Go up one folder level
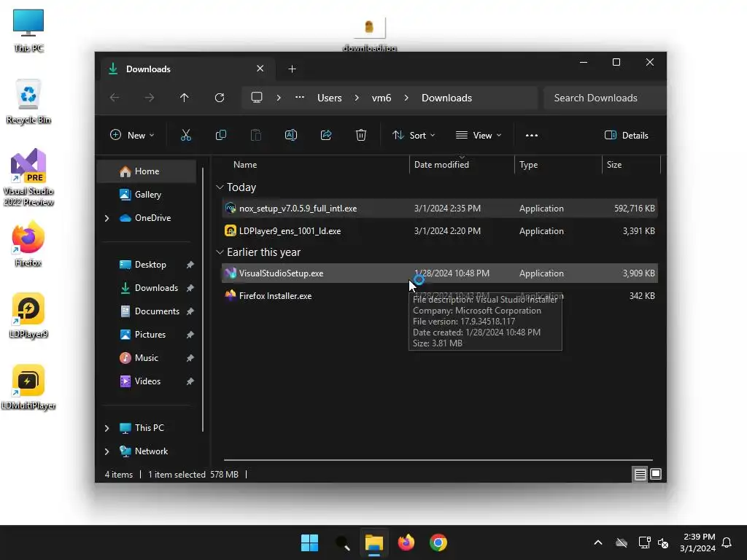Image resolution: width=747 pixels, height=560 pixels. (185, 98)
